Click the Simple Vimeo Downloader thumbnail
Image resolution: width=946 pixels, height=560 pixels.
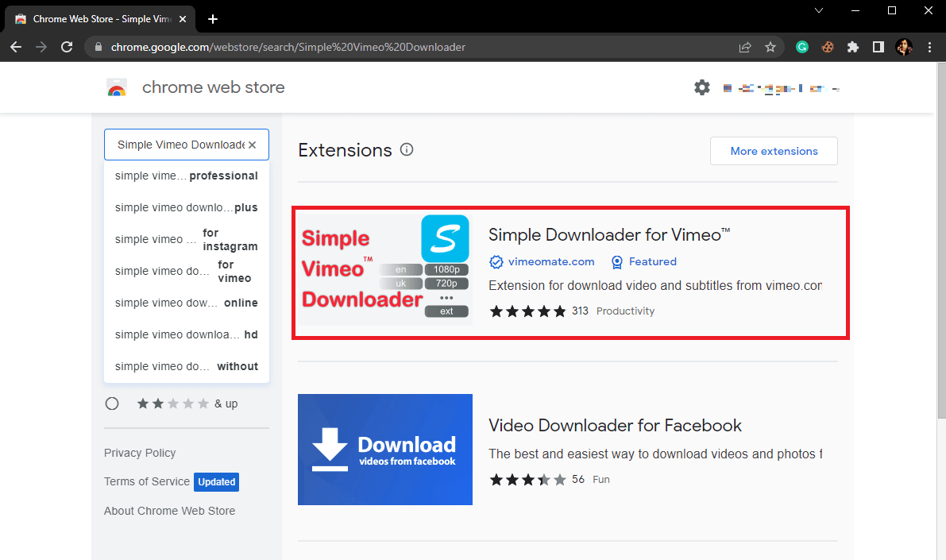385,270
